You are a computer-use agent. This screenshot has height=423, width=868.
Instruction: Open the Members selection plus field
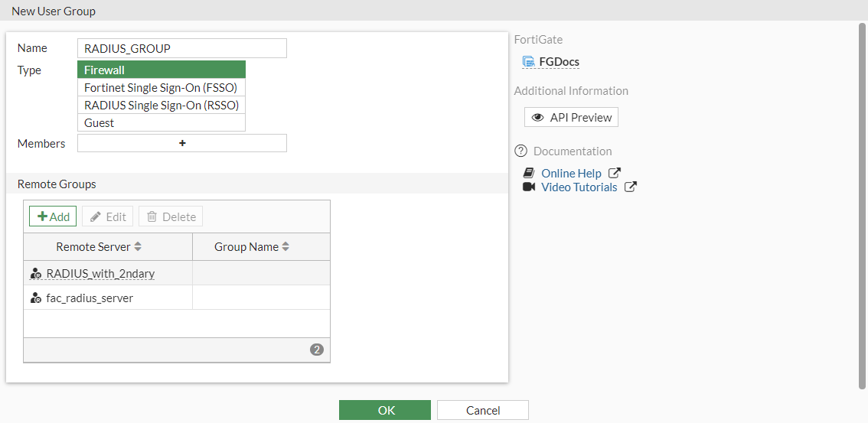(182, 143)
